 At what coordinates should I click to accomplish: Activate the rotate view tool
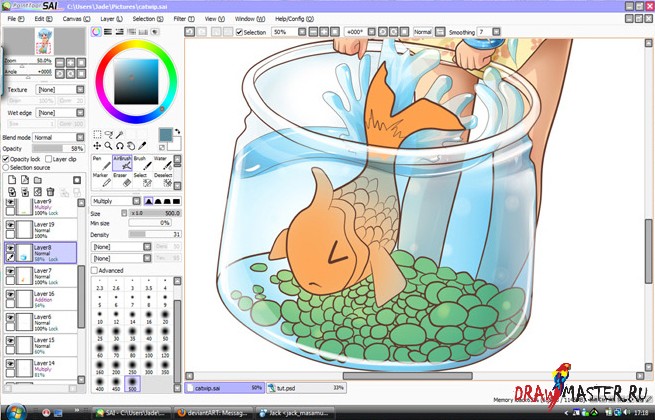(x=120, y=145)
